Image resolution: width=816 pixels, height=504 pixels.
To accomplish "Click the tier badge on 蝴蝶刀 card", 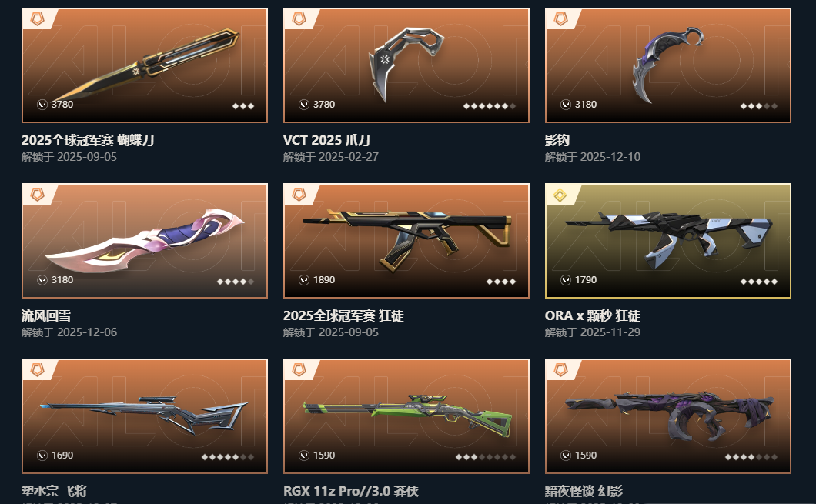I will [37, 19].
